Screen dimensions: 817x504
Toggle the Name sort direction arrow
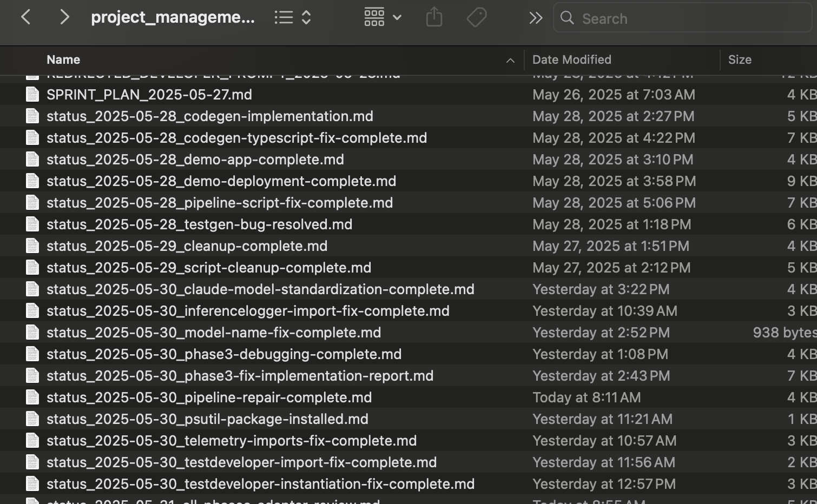tap(510, 61)
